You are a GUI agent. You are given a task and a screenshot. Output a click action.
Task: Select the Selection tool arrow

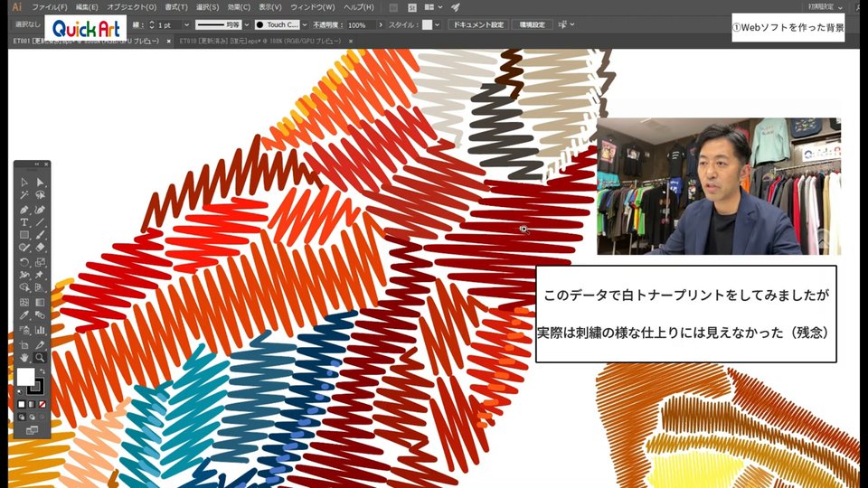24,182
